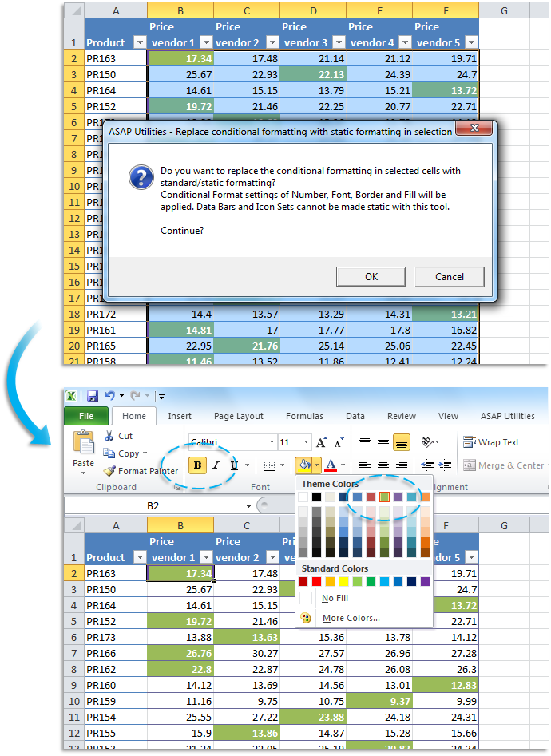Click the Align Text Right icon
Screen dimensions: 551x756
coord(402,465)
